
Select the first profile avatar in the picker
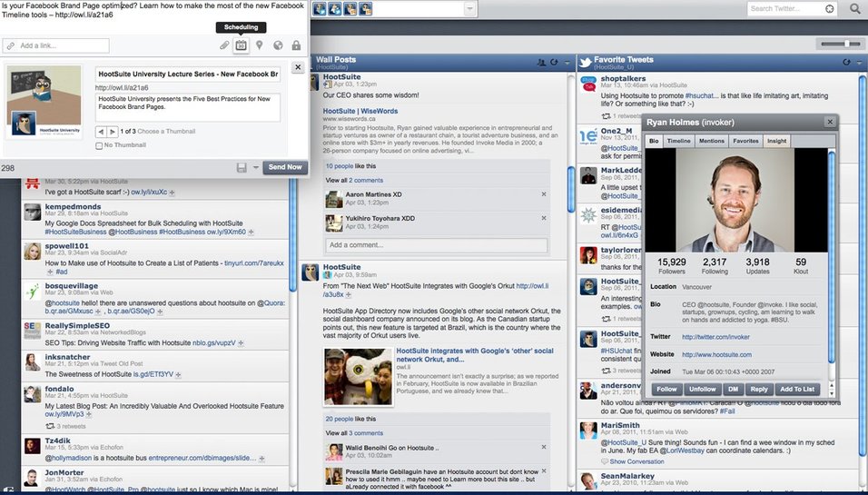tap(320, 8)
